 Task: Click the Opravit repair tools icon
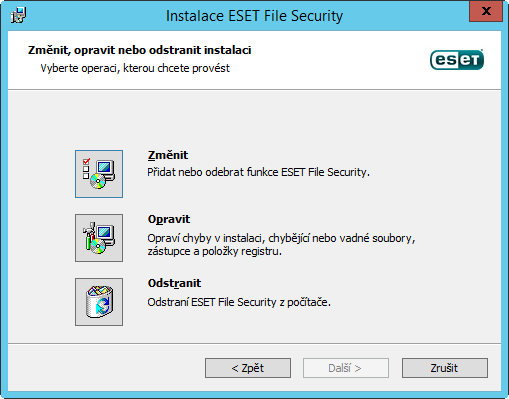pos(99,238)
